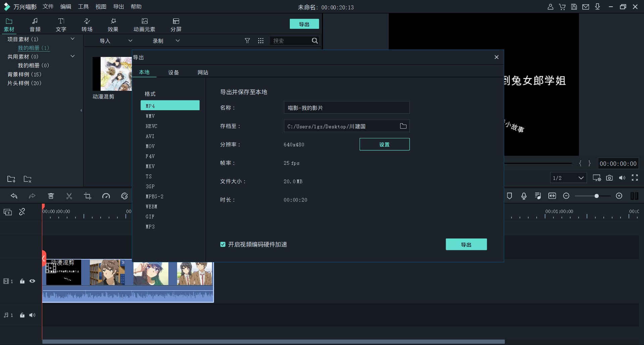The width and height of the screenshot is (644, 345).
Task: Mute audio track 1 speaker icon
Action: 32,315
